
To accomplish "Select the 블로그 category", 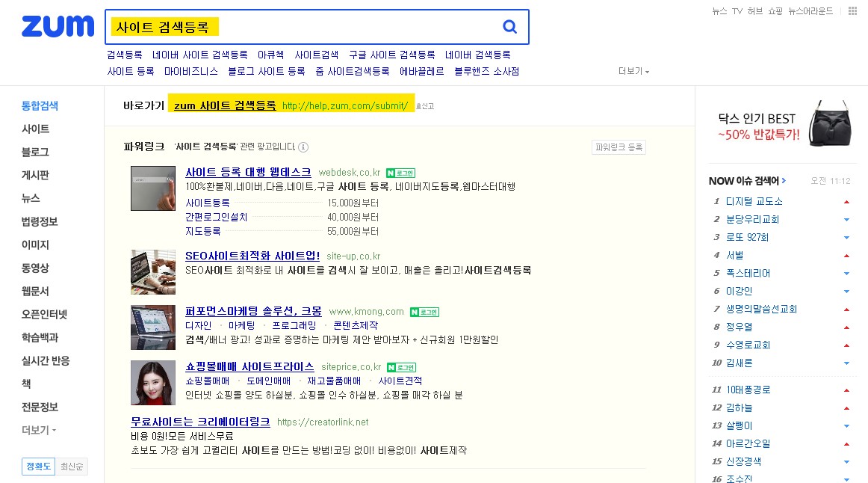I will coord(35,152).
